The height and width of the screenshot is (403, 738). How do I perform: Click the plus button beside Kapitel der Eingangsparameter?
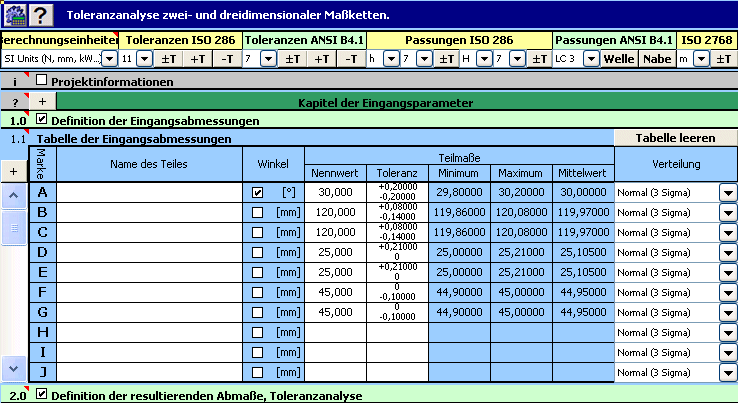(x=42, y=102)
